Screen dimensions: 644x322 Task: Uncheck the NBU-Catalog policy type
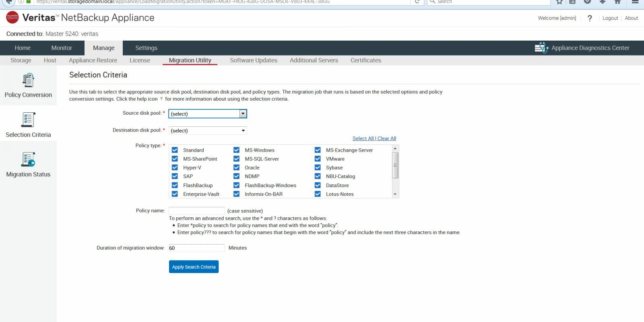tap(318, 176)
